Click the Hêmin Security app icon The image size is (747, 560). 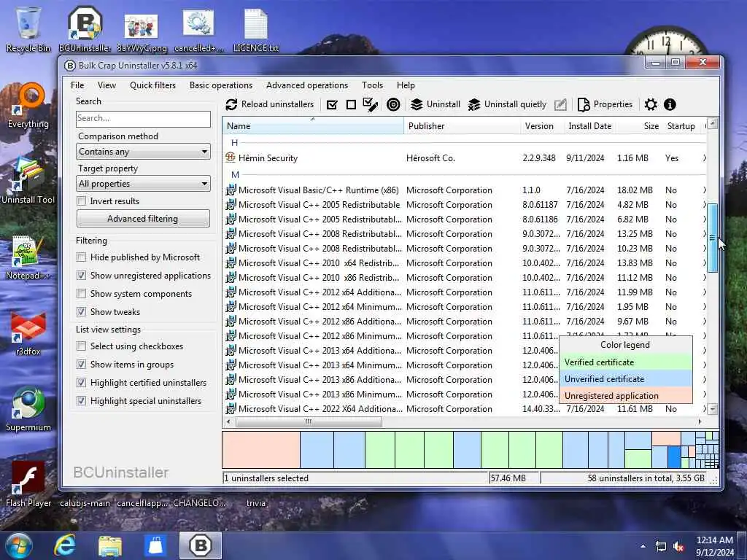coord(231,157)
